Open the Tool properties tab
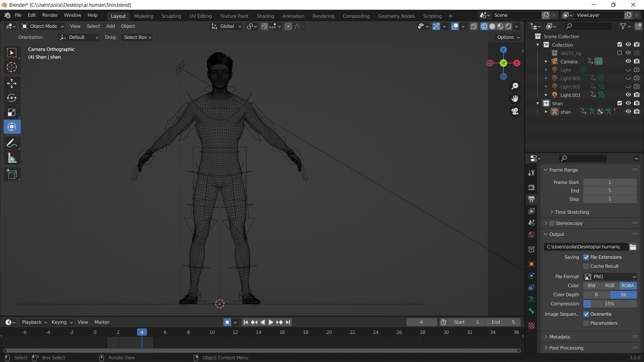This screenshot has height=362, width=644. pos(531,173)
